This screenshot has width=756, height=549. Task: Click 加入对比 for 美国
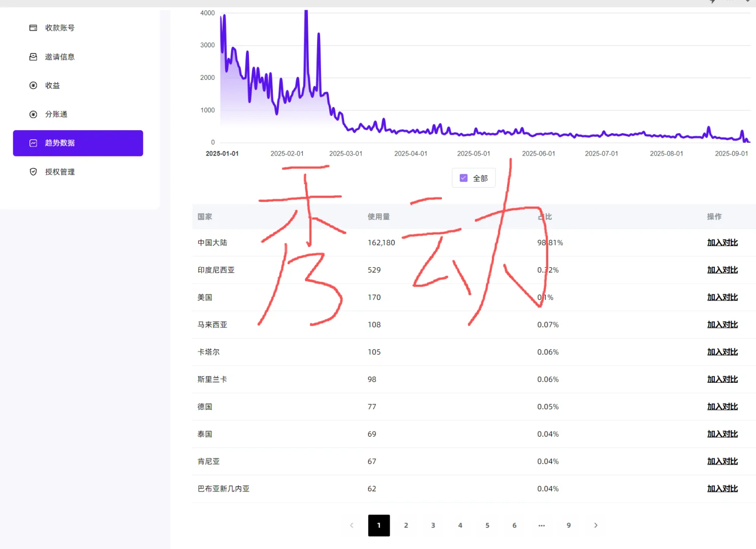coord(722,297)
